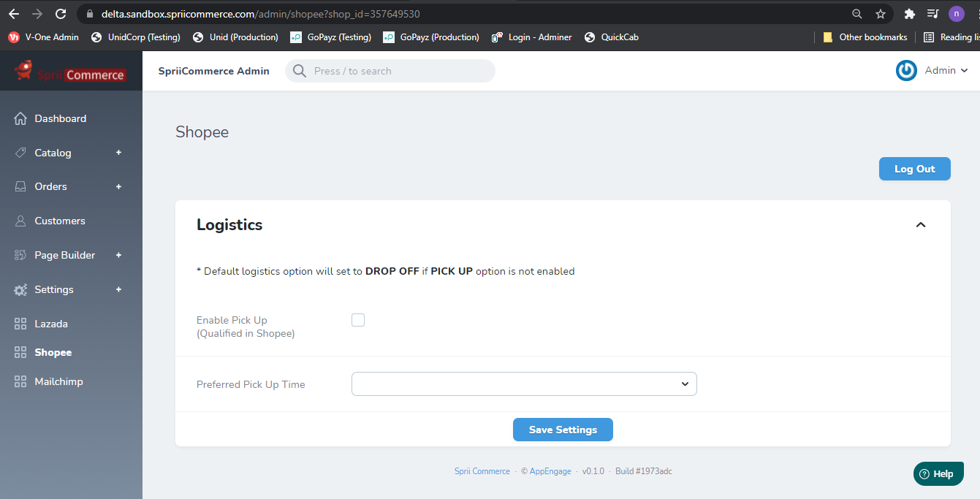Click the Admin power avatar icon

[x=906, y=71]
